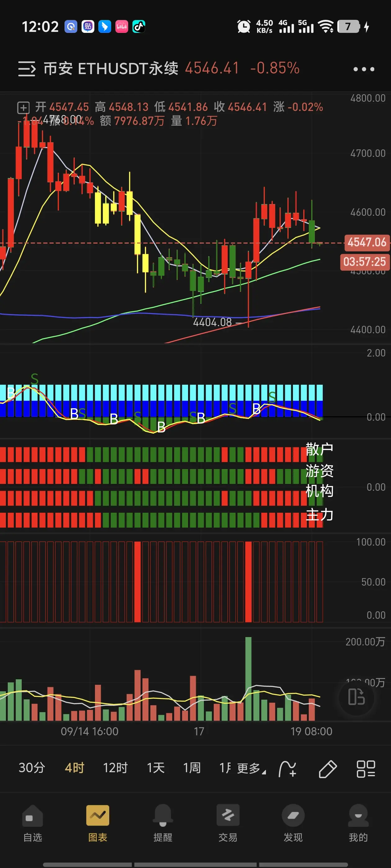391x868 pixels.
Task: Tap the Wi-Fi status bar icon
Action: click(326, 26)
